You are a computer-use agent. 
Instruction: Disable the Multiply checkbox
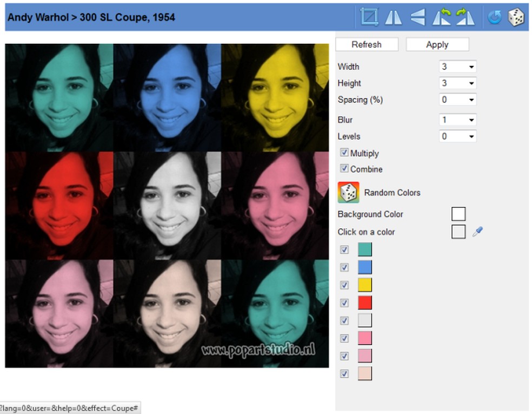[344, 153]
